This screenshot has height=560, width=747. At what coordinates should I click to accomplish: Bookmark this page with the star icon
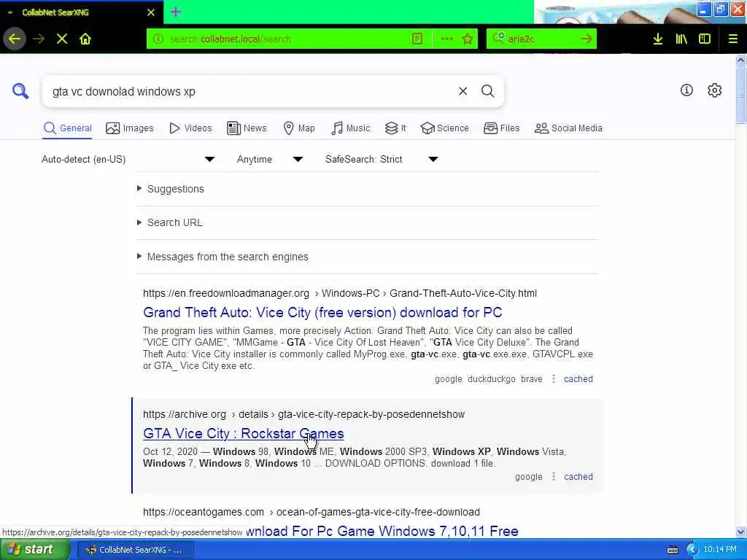[x=468, y=39]
